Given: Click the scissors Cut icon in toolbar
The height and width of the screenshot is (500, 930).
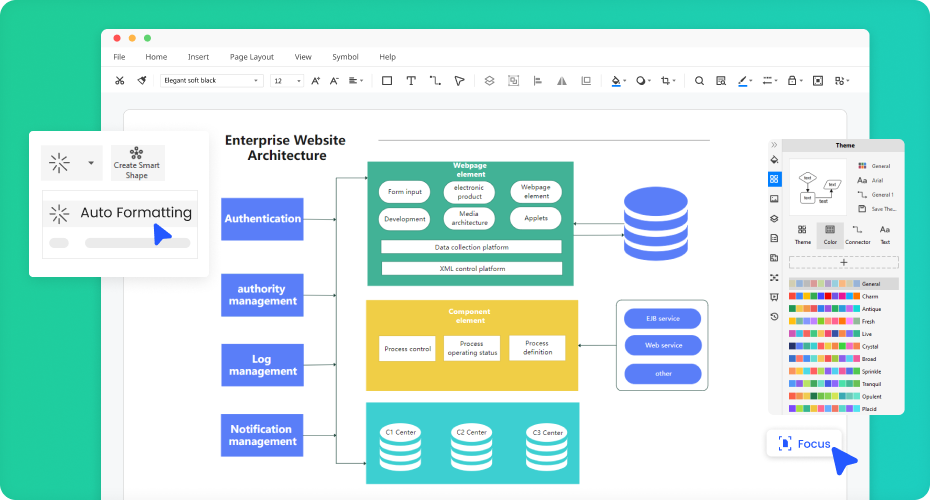Looking at the screenshot, I should click(x=119, y=81).
